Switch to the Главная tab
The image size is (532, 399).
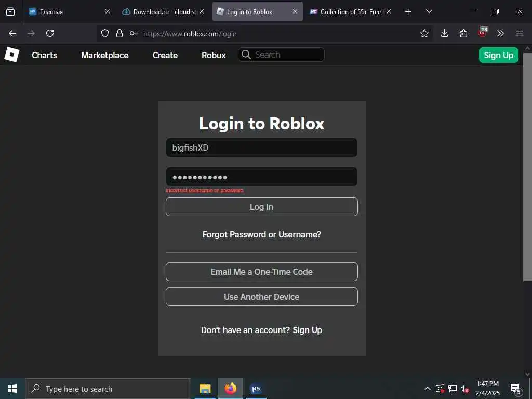tap(70, 11)
